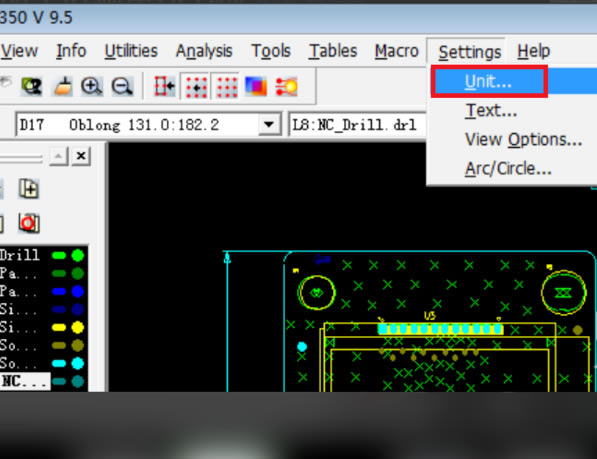Select the NC... layer in list
This screenshot has height=459, width=597.
tap(25, 381)
